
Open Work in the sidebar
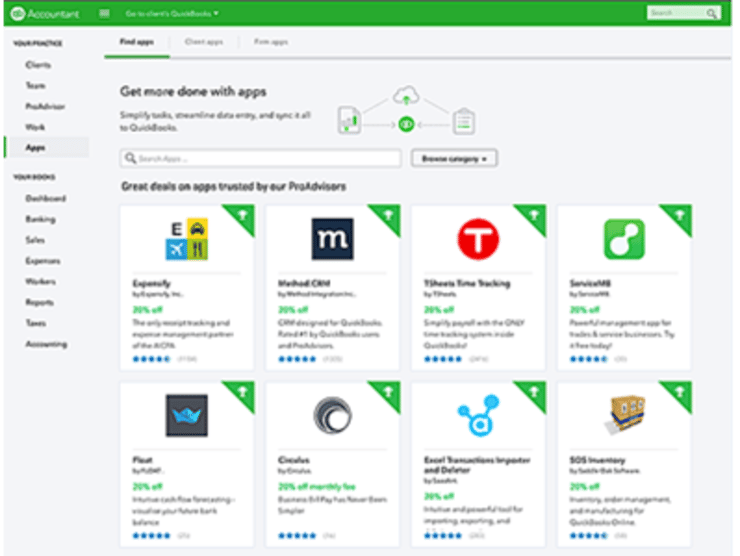point(35,127)
